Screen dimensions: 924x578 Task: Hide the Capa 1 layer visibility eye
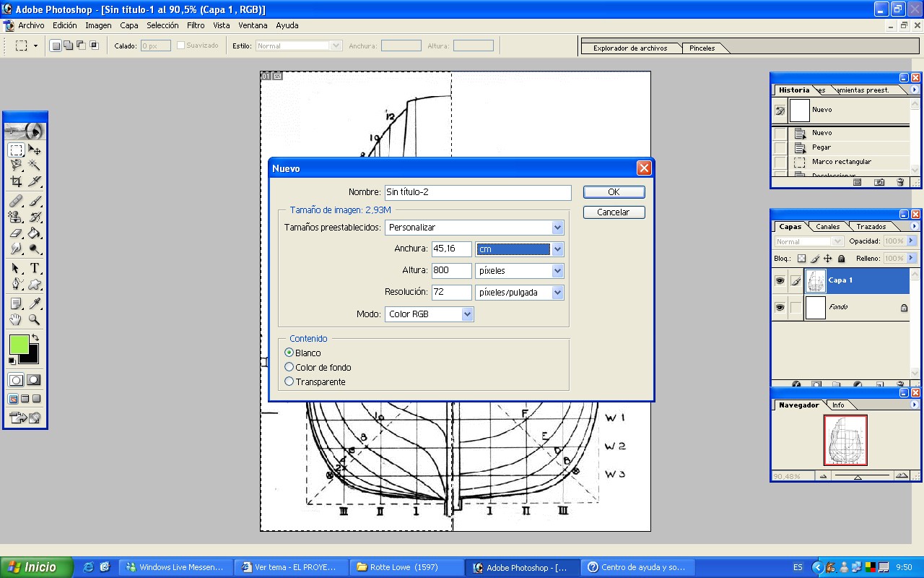tap(780, 280)
